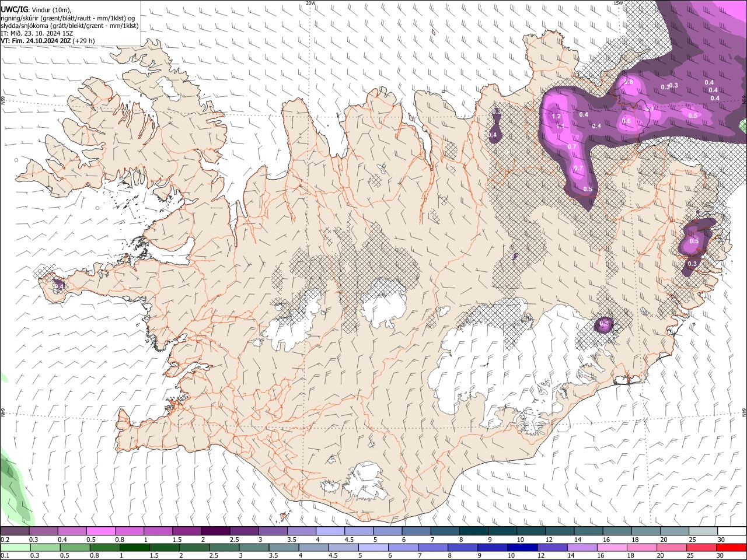Click the 'rigning/skúrir (grænt/blátt/rautt' legend description line
This screenshot has height=560, width=747.
(67, 18)
